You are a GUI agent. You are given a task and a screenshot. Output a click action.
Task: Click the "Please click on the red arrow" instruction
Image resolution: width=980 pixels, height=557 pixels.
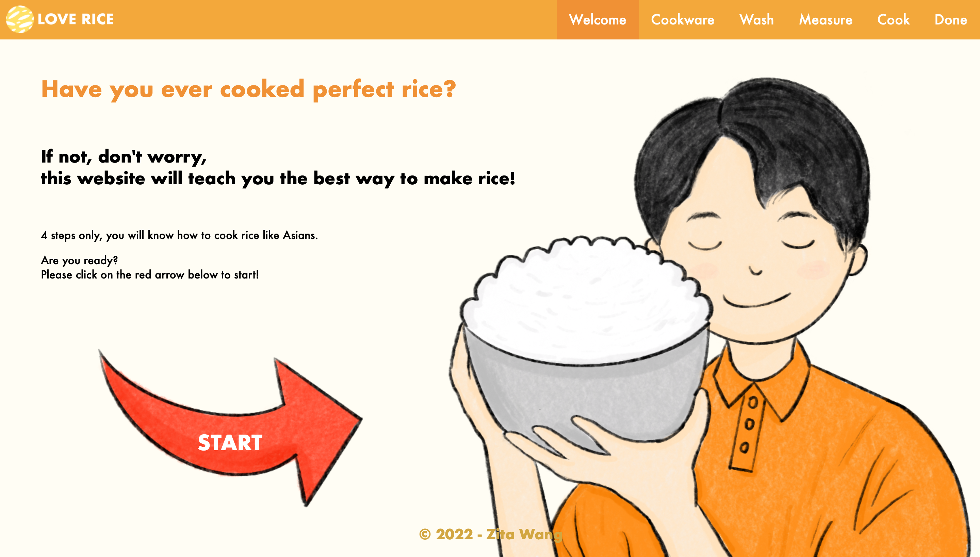[150, 275]
